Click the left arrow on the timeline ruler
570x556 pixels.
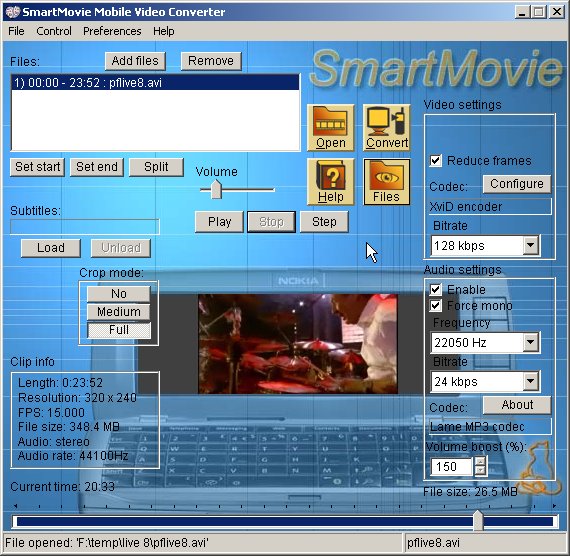point(15,506)
